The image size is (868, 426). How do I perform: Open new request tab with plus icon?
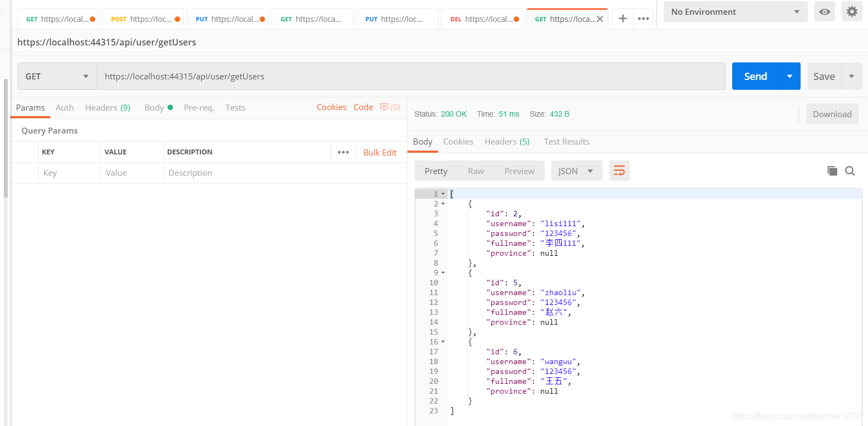tap(623, 19)
